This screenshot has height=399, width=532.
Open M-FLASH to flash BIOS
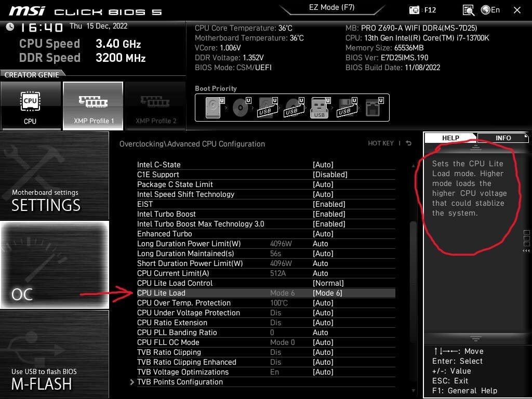coord(55,354)
